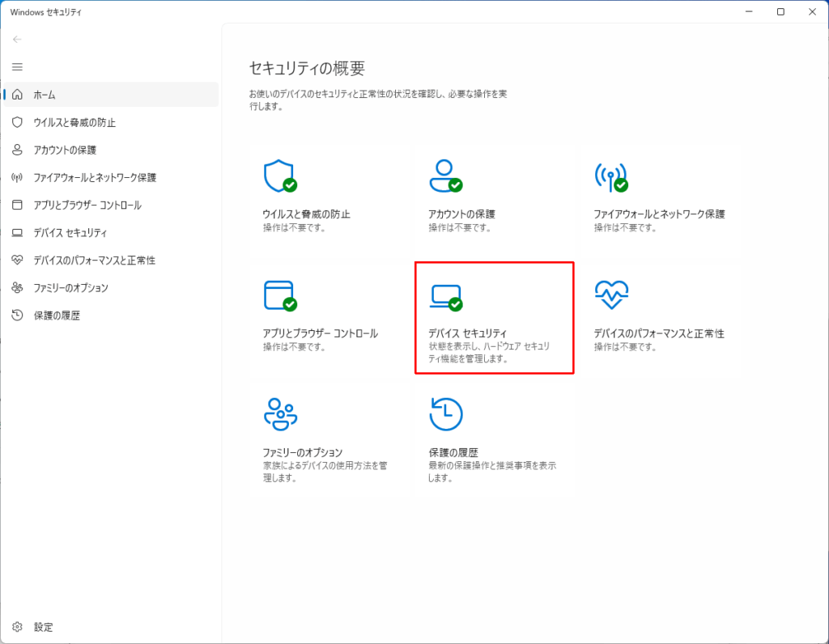Click the heart pulse icon in sidebar
829x644 pixels.
click(x=18, y=260)
